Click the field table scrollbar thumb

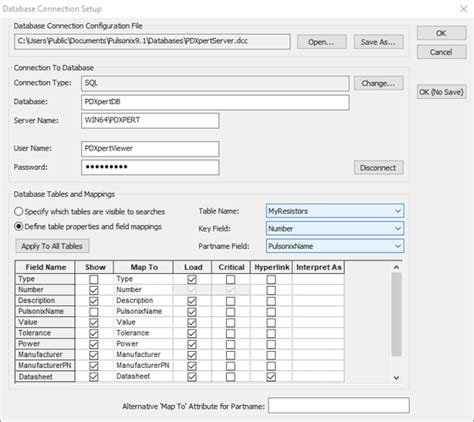coord(396,314)
